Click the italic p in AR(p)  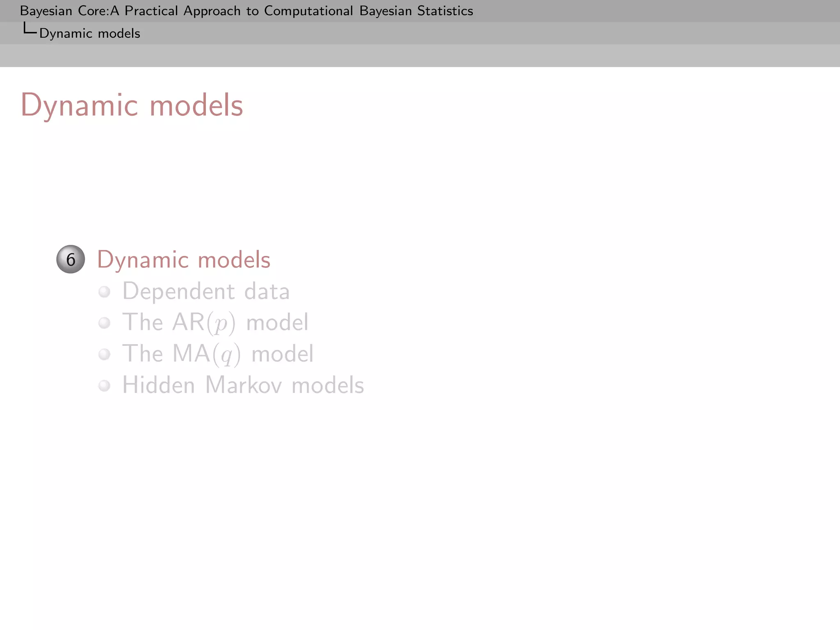click(221, 324)
